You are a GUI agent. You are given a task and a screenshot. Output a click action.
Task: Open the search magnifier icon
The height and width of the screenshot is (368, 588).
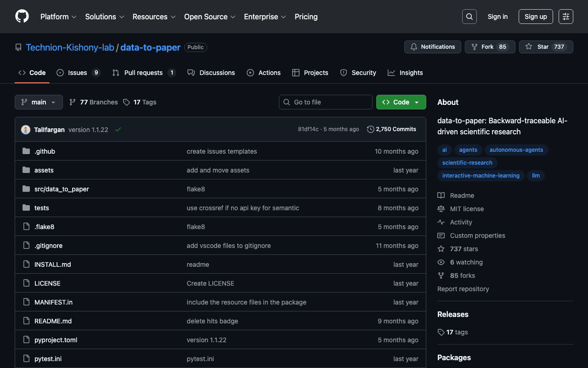tap(469, 17)
